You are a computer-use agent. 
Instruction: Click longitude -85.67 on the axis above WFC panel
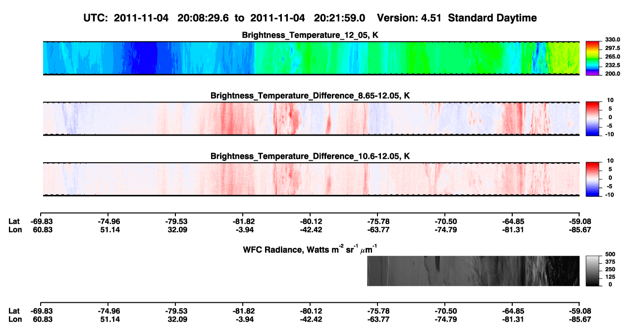tap(579, 229)
